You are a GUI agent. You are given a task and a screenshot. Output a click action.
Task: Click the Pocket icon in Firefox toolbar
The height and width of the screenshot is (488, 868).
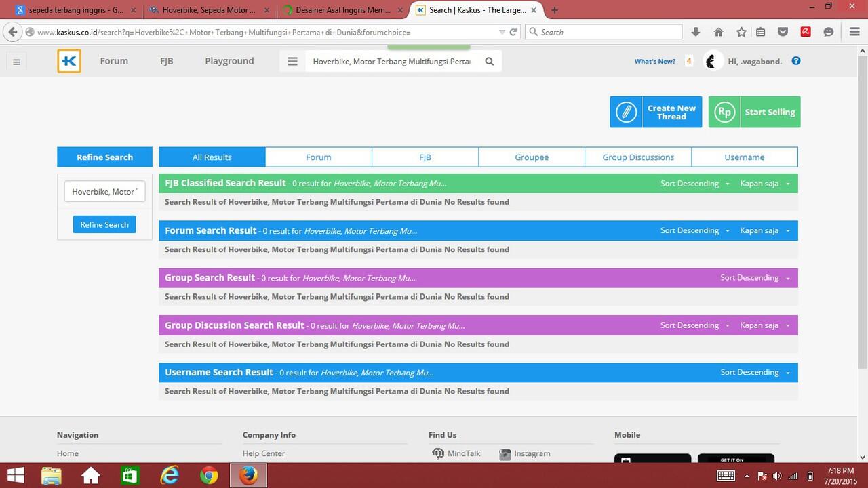(783, 32)
